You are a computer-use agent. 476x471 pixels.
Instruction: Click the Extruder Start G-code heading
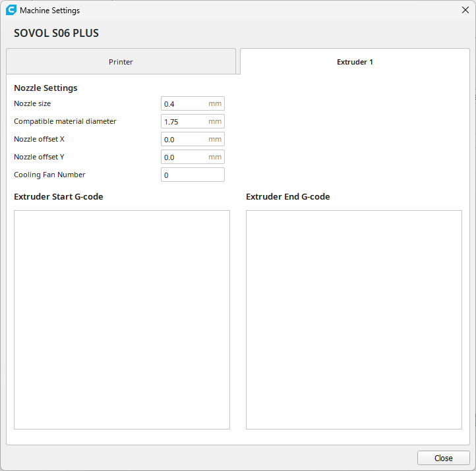(x=58, y=196)
